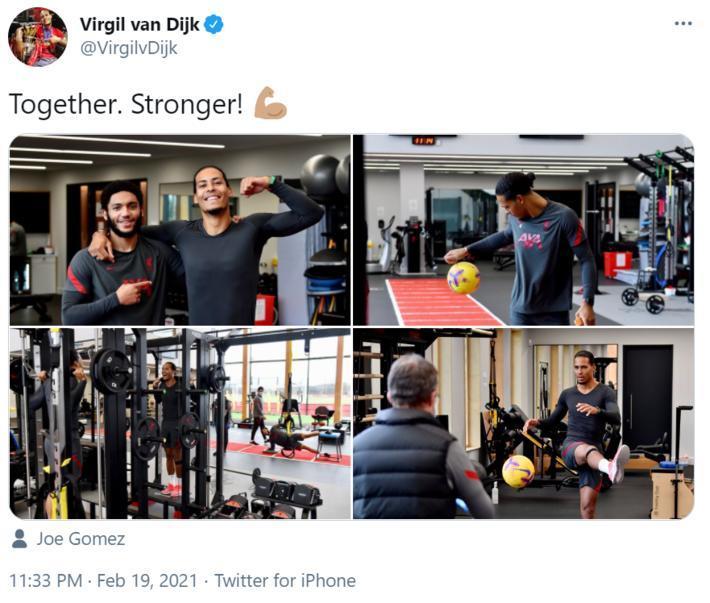Click the Feb 19, 2021 date
Screen dimensions: 710x603
[147, 580]
